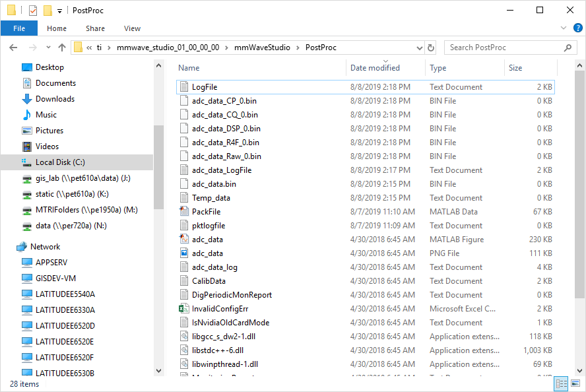Click the search magnifier icon
The width and height of the screenshot is (586, 392).
tap(568, 48)
